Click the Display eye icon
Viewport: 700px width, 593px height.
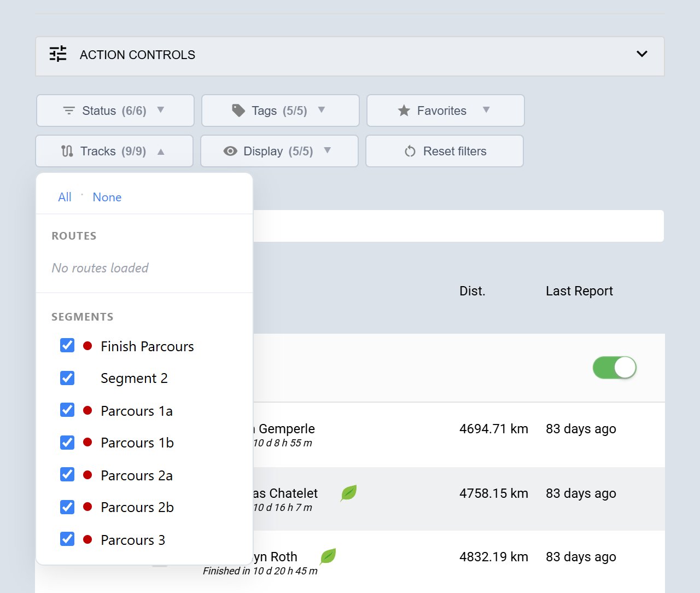pyautogui.click(x=230, y=151)
